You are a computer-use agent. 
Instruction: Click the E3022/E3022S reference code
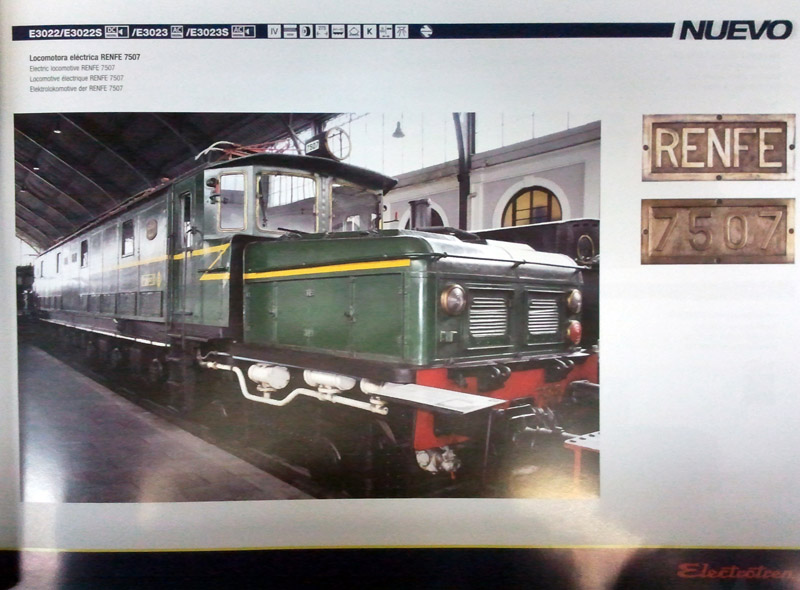[x=65, y=33]
